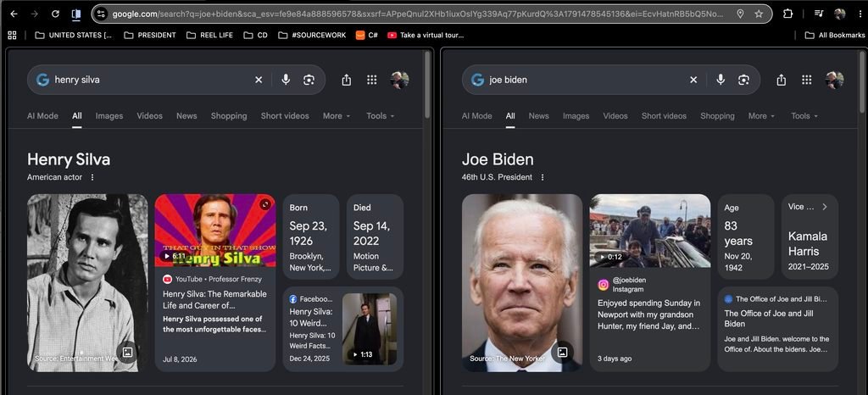Click the left pane vertical scrollbar
The width and height of the screenshot is (868, 395).
point(427,85)
